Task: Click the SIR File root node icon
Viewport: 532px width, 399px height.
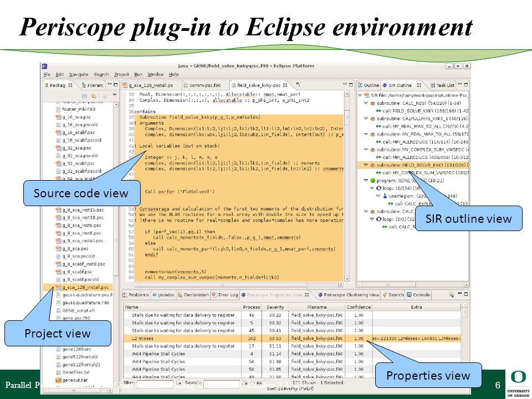Action: coord(366,95)
